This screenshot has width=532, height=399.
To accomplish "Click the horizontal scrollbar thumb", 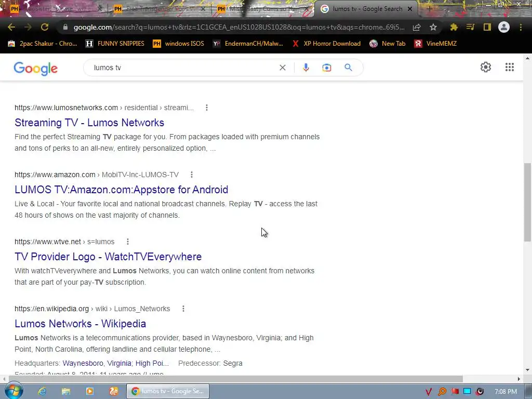I will pos(236,379).
